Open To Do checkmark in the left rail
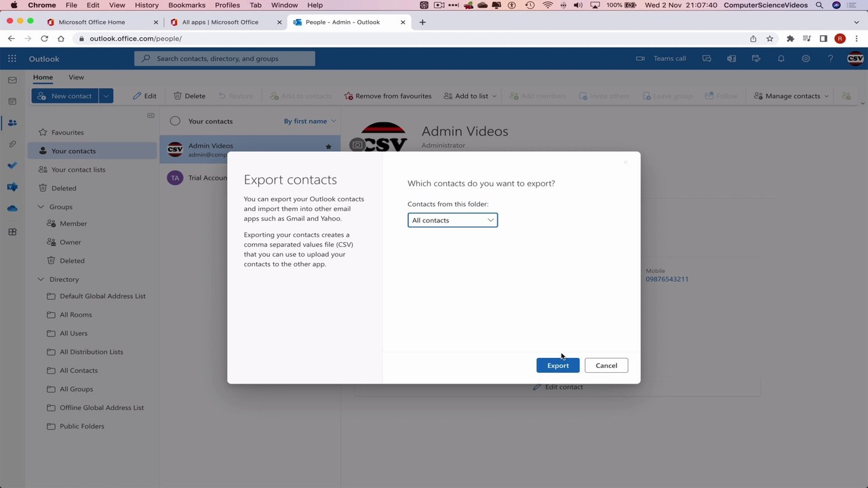Image resolution: width=868 pixels, height=488 pixels. coord(12,165)
